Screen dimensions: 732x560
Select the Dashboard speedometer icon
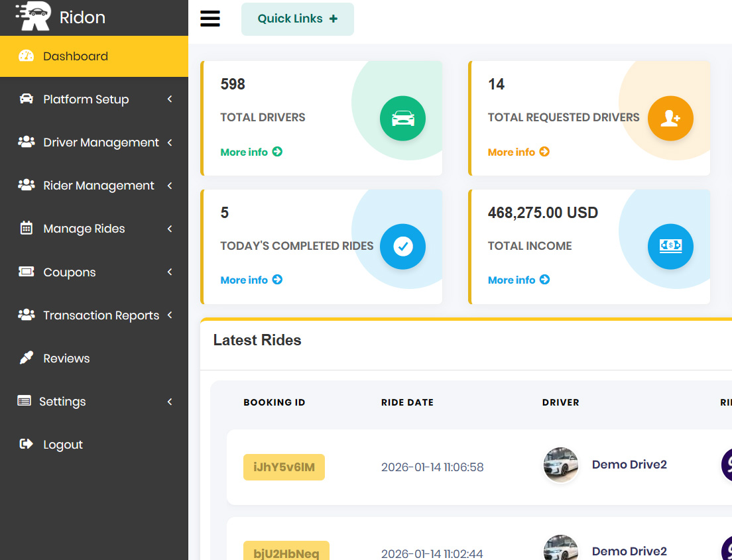click(x=25, y=56)
